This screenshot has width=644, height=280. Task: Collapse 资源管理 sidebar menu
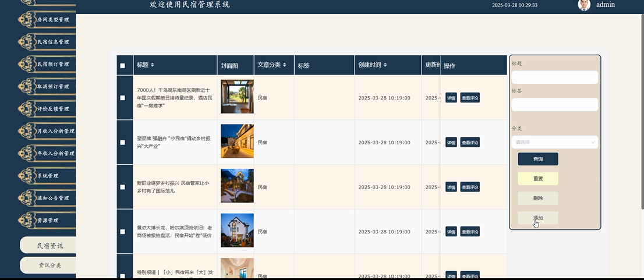[47, 220]
